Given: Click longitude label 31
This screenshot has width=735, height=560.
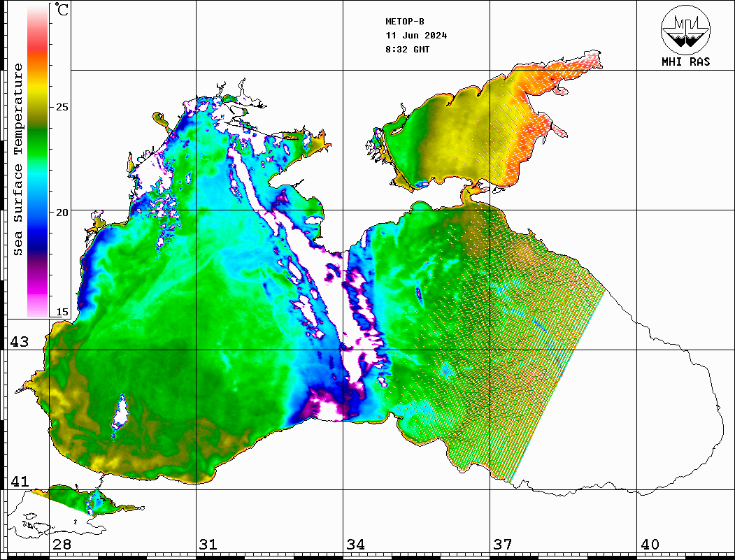Looking at the screenshot, I should 208,544.
